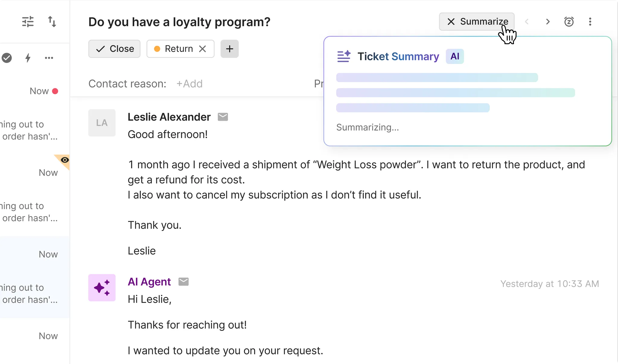Click the AI Agent sparkle avatar

pyautogui.click(x=102, y=288)
